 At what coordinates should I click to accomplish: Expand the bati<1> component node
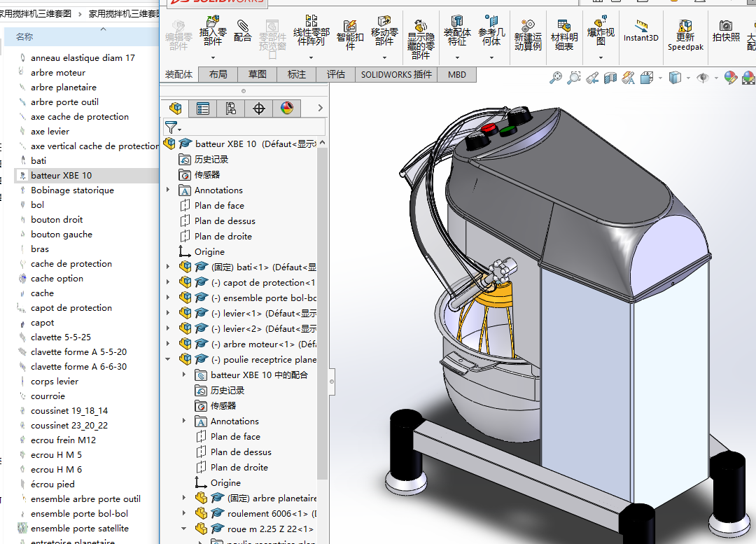point(168,267)
